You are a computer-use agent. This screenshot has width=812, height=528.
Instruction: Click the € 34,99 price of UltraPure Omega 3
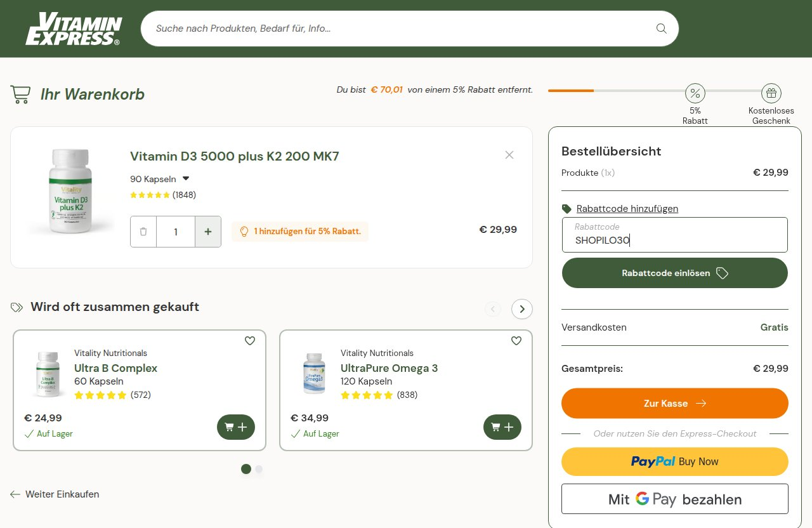[x=310, y=418]
